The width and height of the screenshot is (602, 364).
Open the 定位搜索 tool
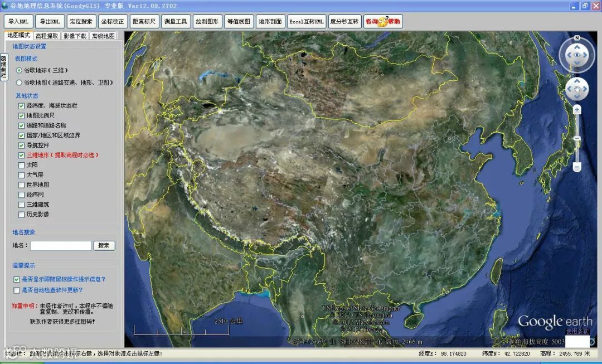81,22
